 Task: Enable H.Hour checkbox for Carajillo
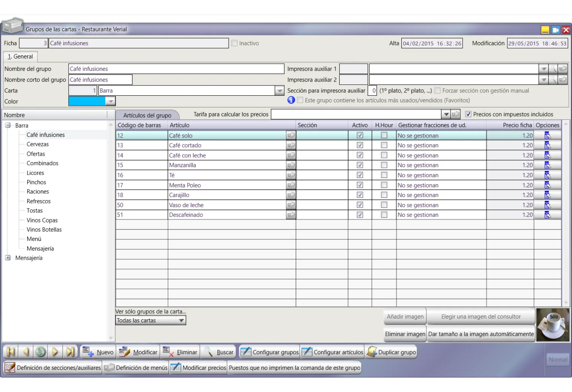tap(384, 195)
